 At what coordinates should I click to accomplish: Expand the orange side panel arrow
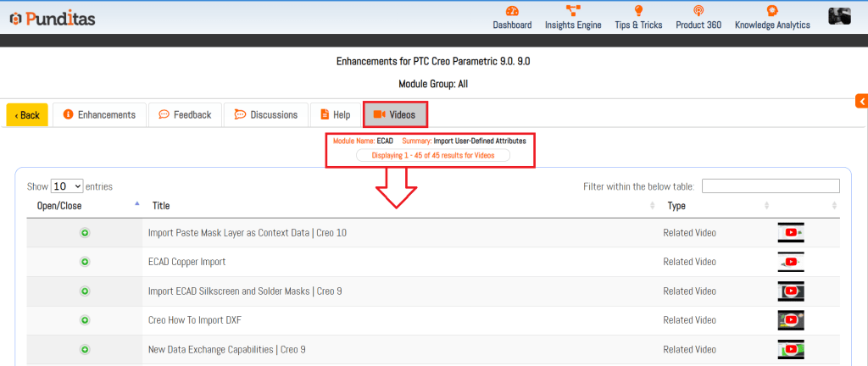coord(861,102)
